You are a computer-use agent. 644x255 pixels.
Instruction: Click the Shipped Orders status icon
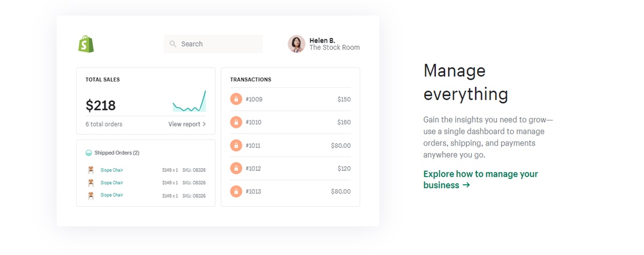(89, 153)
